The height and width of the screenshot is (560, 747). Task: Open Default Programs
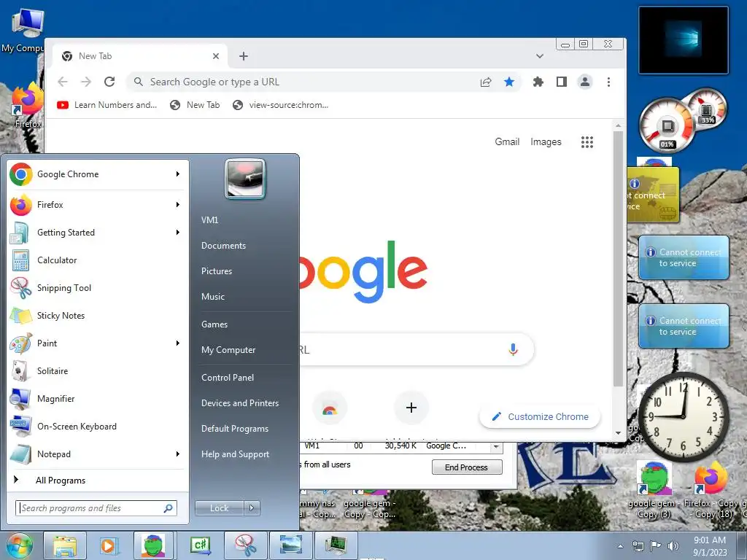tap(235, 429)
